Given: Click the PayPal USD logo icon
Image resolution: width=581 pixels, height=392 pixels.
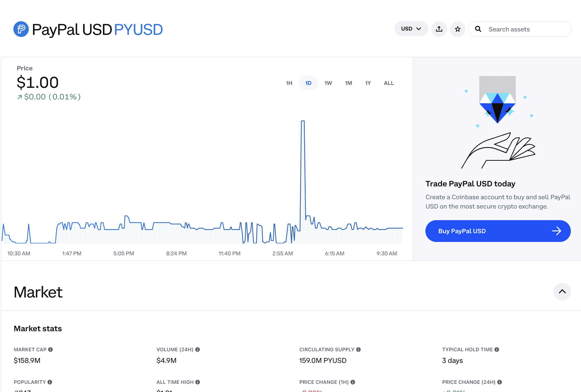Looking at the screenshot, I should 21,29.
